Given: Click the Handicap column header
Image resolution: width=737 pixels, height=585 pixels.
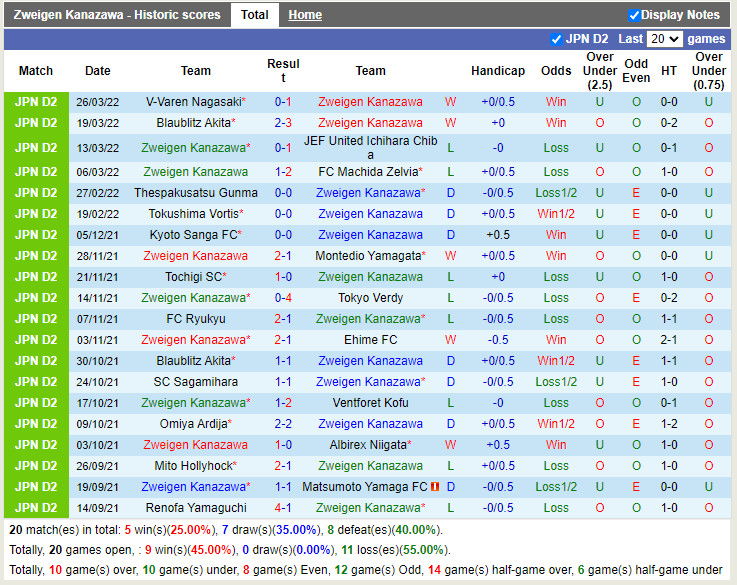Looking at the screenshot, I should 498,71.
